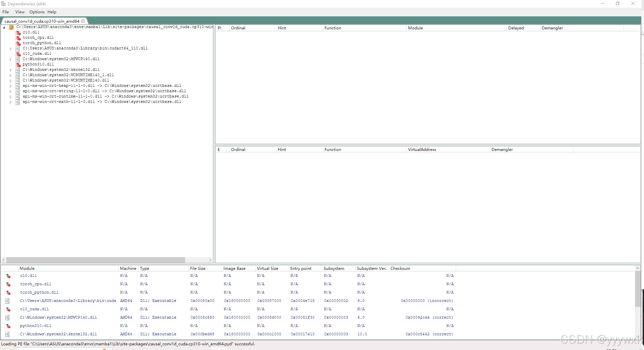Sort imports by Module column header

click(456, 28)
